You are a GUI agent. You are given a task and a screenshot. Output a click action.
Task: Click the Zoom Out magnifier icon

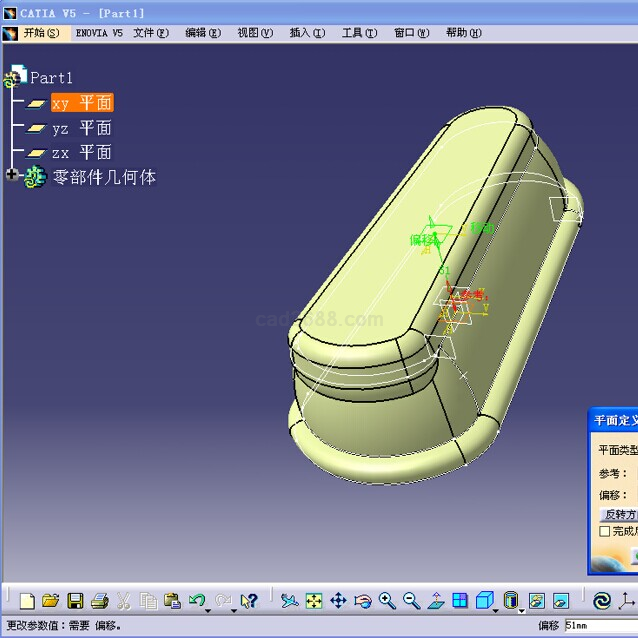pyautogui.click(x=411, y=601)
